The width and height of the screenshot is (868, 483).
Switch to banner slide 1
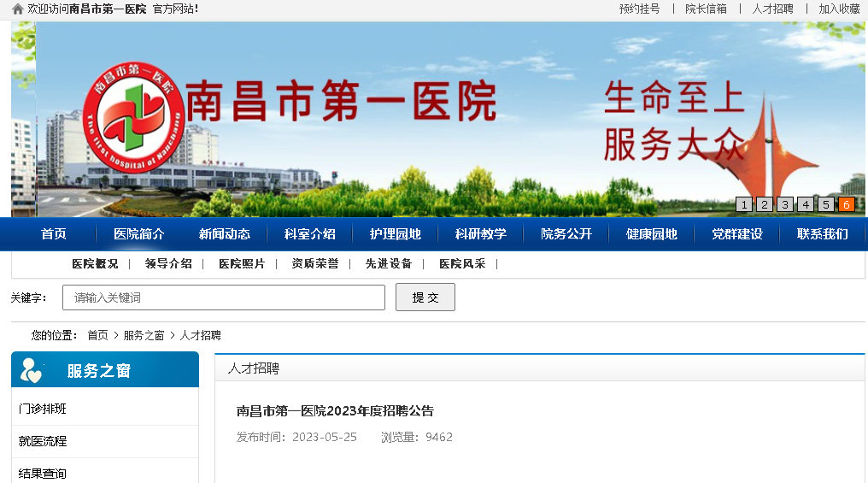pos(744,204)
